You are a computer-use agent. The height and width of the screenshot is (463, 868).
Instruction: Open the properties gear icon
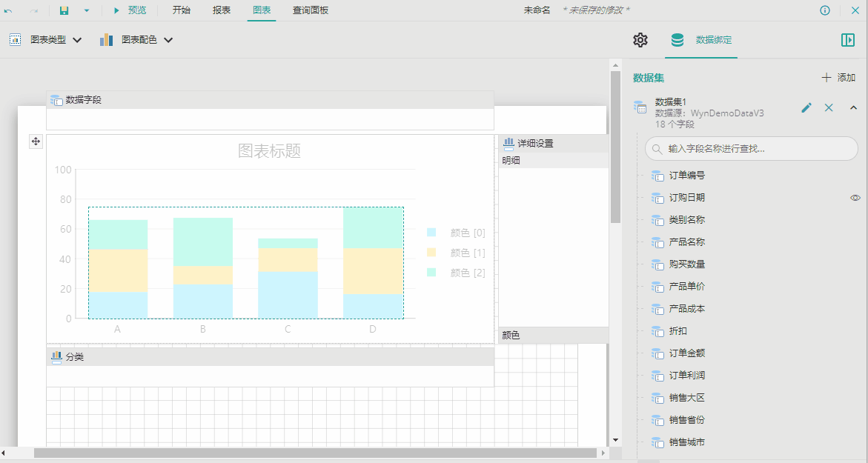click(640, 40)
